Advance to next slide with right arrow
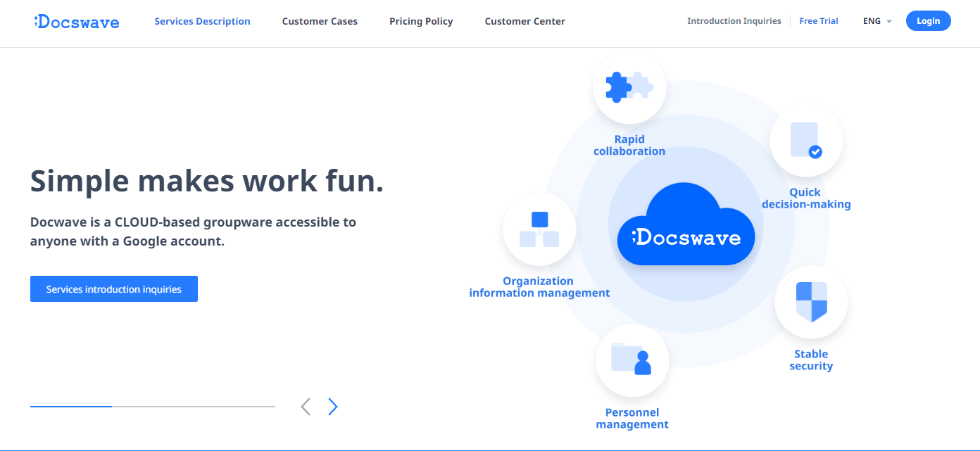 click(333, 407)
